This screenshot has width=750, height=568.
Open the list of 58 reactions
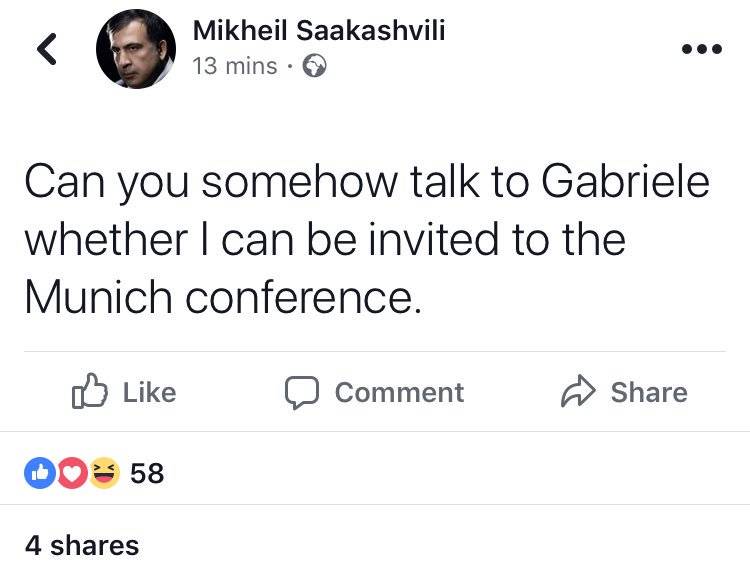(147, 472)
